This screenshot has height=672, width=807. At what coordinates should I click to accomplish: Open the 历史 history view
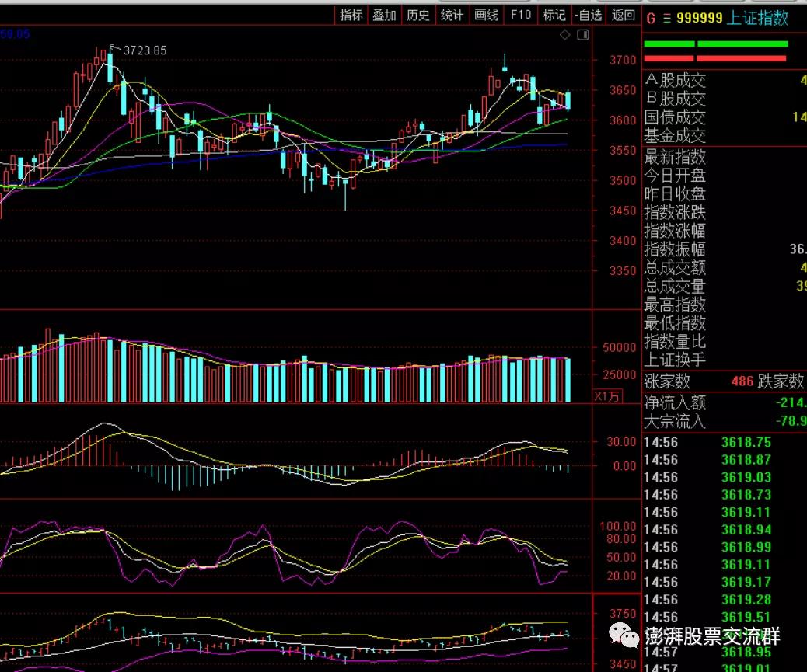tap(418, 15)
